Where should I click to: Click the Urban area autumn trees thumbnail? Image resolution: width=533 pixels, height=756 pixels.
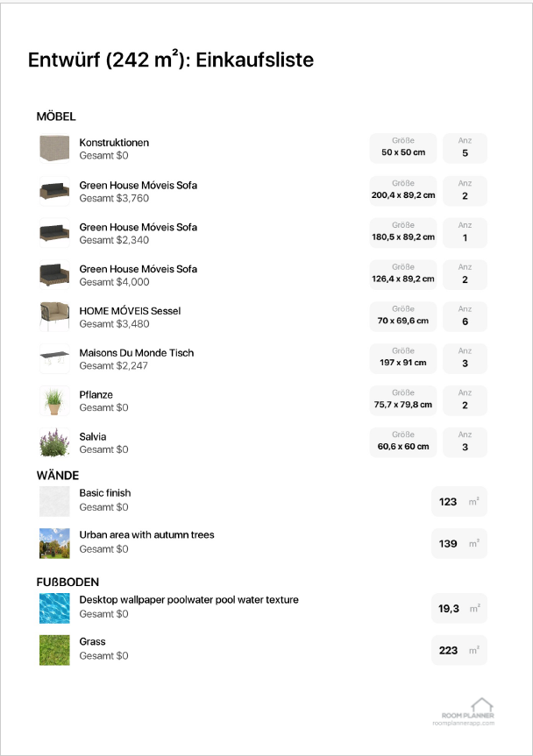(53, 542)
